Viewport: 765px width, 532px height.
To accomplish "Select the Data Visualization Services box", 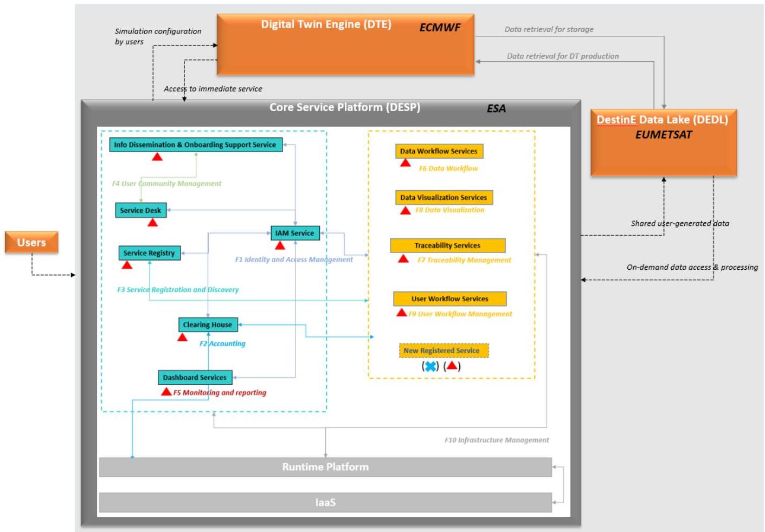I will pyautogui.click(x=444, y=198).
